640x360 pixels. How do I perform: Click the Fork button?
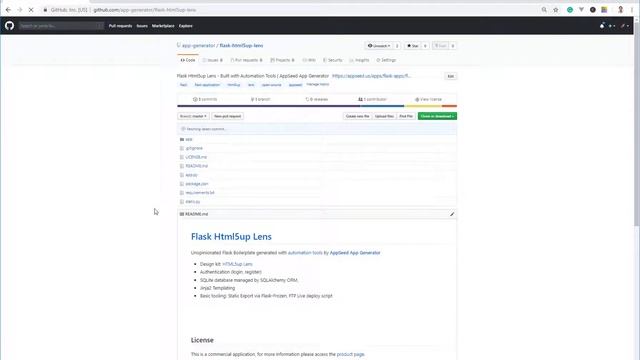pos(440,46)
